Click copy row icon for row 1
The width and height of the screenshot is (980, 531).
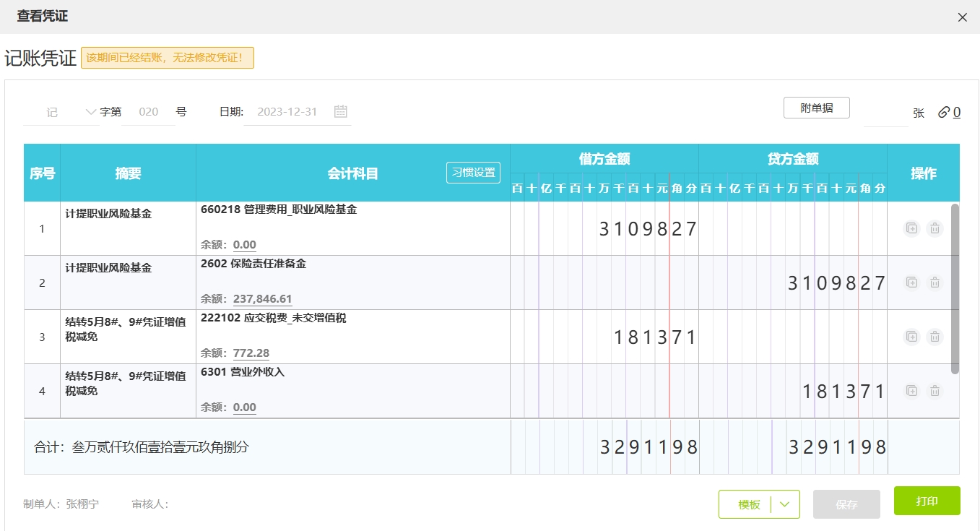[x=911, y=228]
